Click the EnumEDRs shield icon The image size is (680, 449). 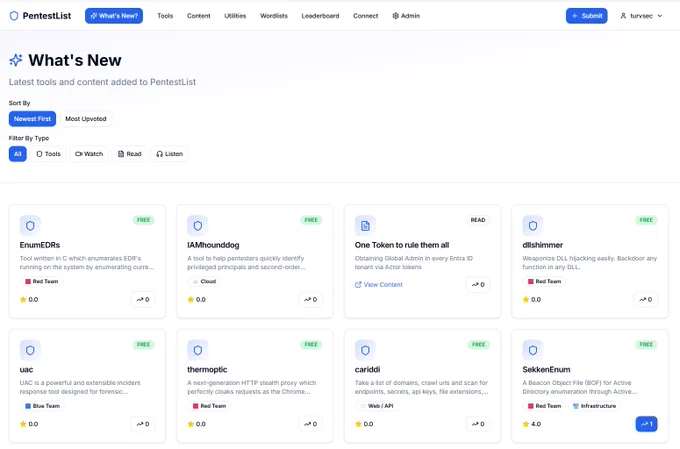pyautogui.click(x=30, y=226)
